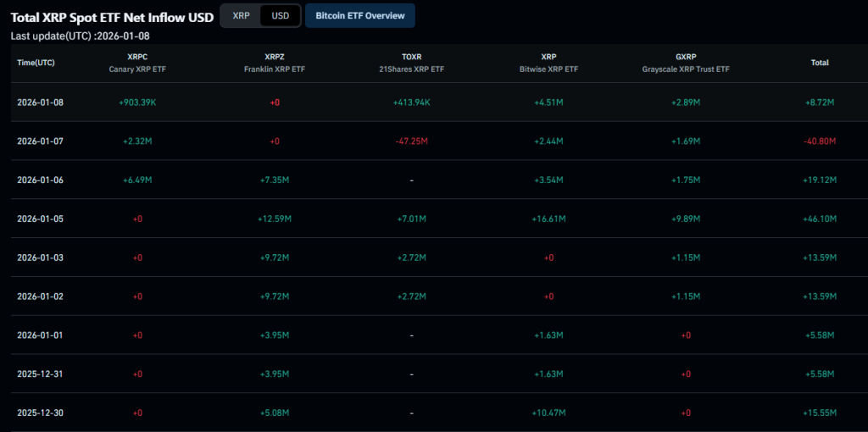Select the 2026-01-07 date cell

pyautogui.click(x=41, y=141)
